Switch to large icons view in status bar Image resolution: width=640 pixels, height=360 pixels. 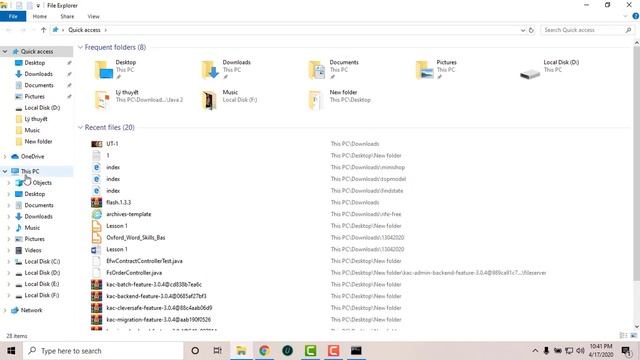[x=633, y=336]
